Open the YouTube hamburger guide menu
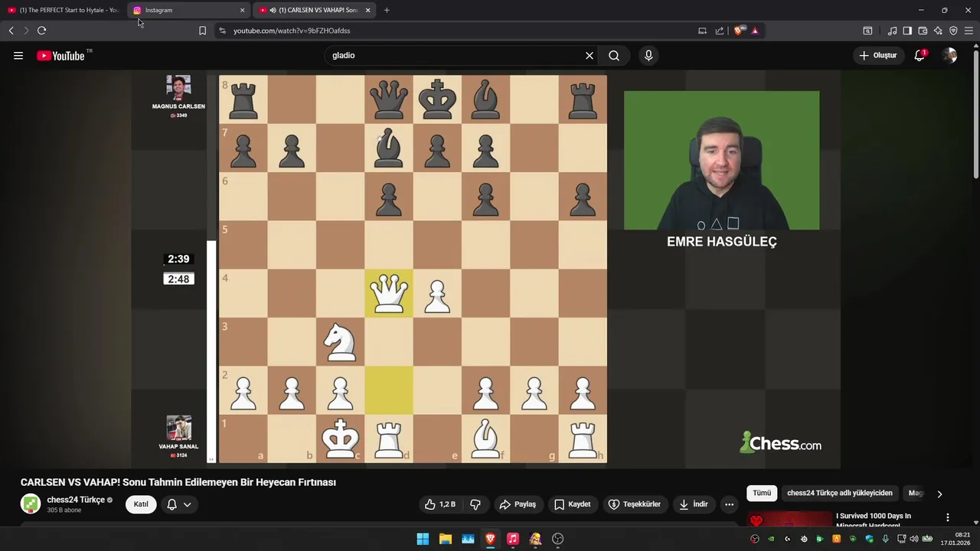 [x=18, y=56]
